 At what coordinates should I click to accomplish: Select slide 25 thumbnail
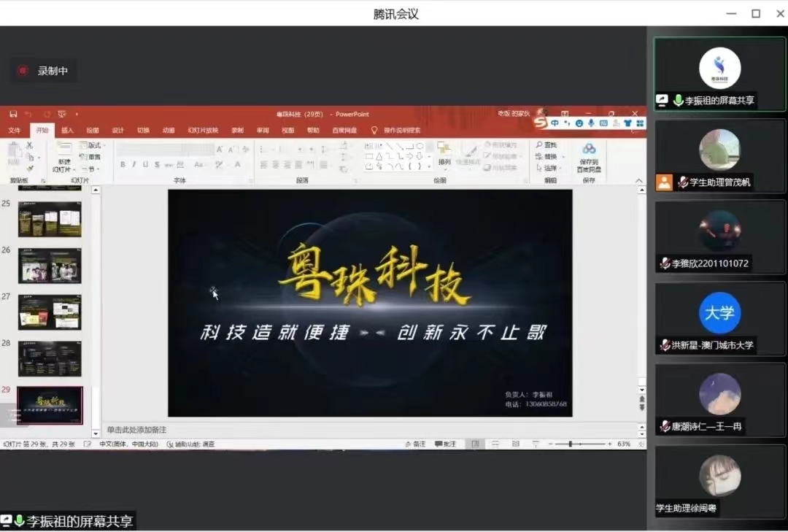click(x=50, y=219)
